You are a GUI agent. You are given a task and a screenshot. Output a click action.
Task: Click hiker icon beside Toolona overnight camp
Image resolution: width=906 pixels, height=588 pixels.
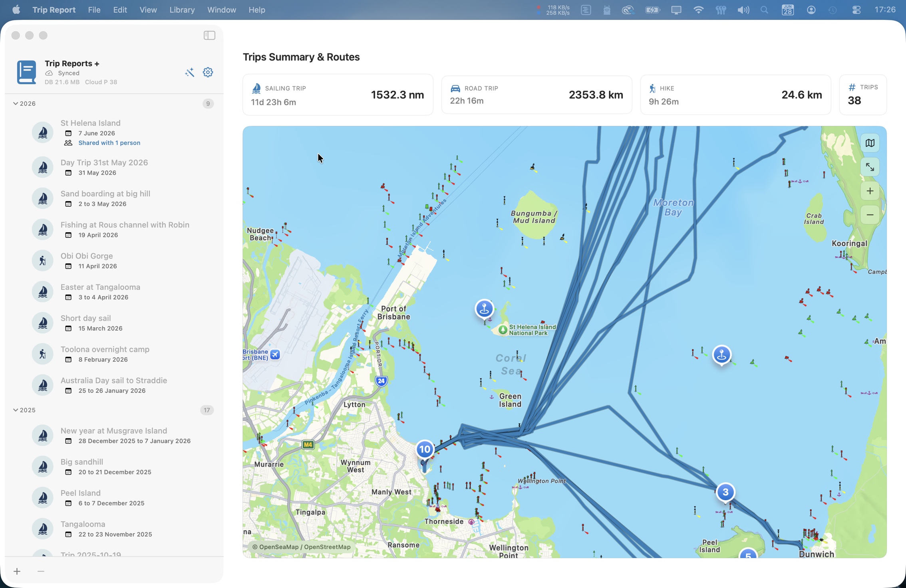click(x=43, y=354)
